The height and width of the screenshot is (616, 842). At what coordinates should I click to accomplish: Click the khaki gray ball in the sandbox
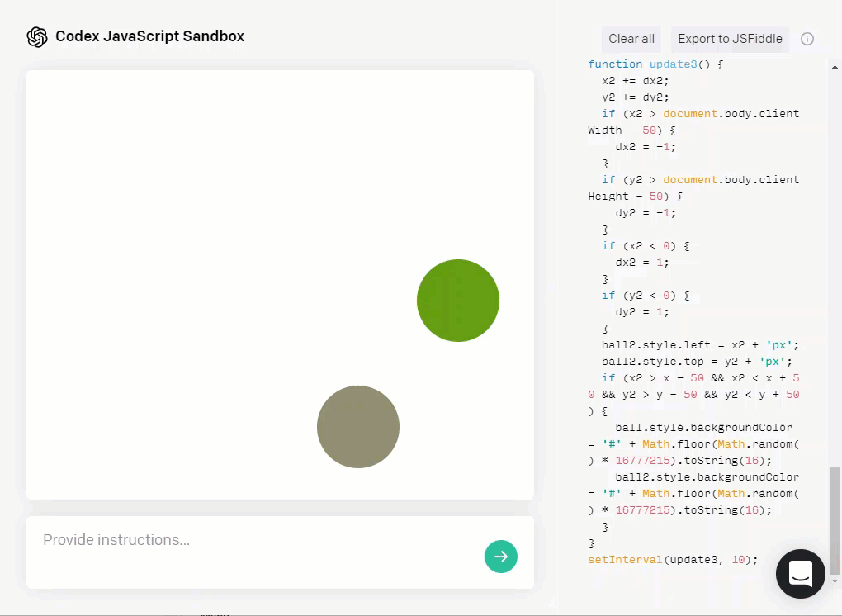(x=358, y=426)
